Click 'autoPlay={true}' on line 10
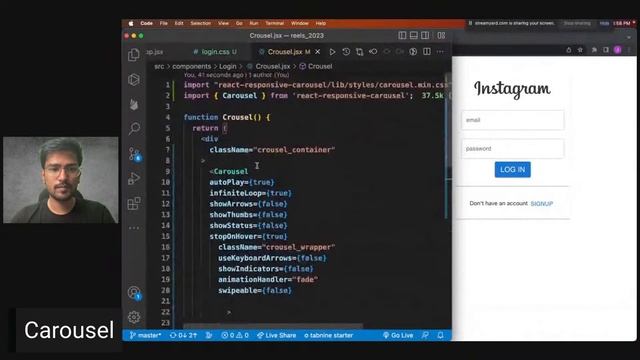Image resolution: width=640 pixels, height=360 pixels. (242, 182)
